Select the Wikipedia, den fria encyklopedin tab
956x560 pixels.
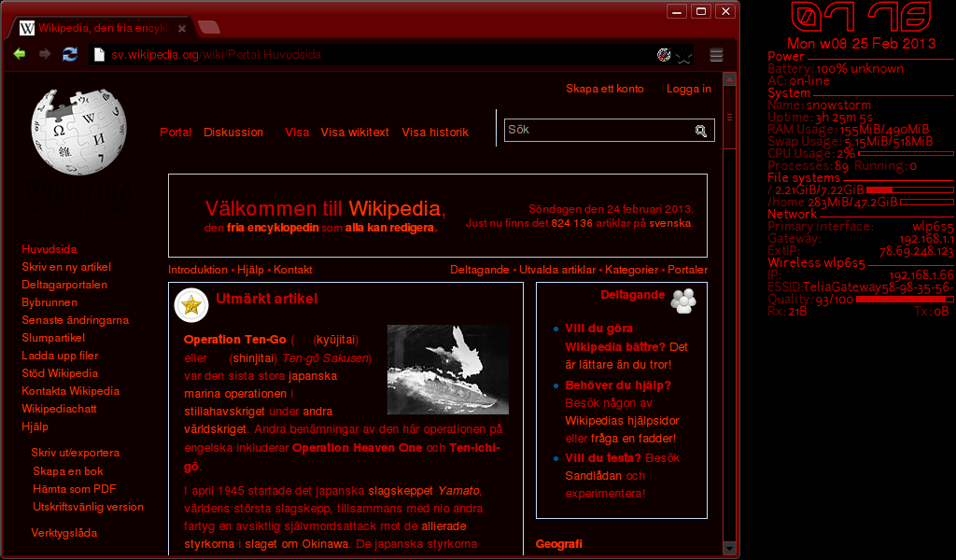pos(103,28)
